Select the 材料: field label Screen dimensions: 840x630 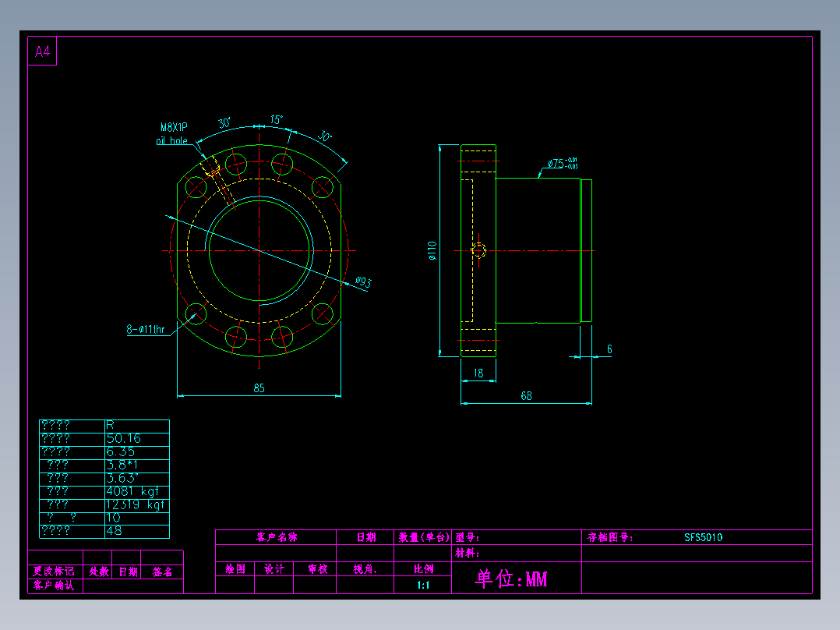point(468,554)
